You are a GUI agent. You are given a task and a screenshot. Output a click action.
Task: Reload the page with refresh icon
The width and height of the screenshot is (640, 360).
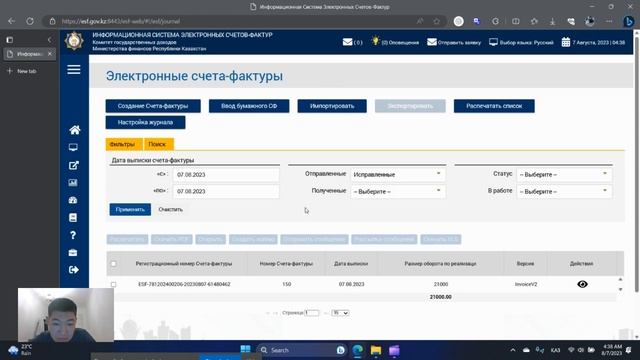pyautogui.click(x=30, y=21)
